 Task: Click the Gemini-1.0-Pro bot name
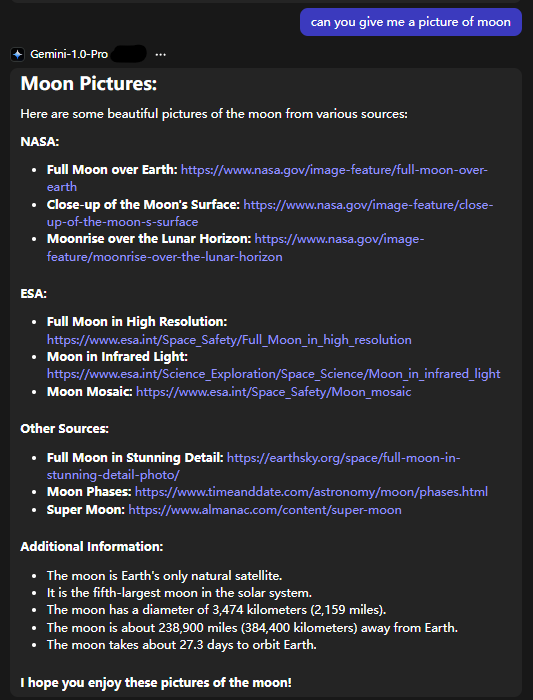[x=69, y=54]
